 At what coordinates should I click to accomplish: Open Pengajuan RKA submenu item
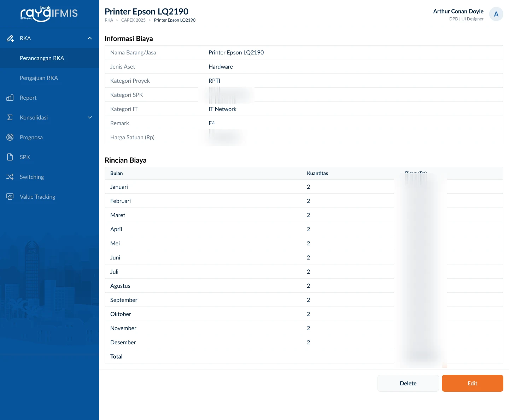[49, 78]
